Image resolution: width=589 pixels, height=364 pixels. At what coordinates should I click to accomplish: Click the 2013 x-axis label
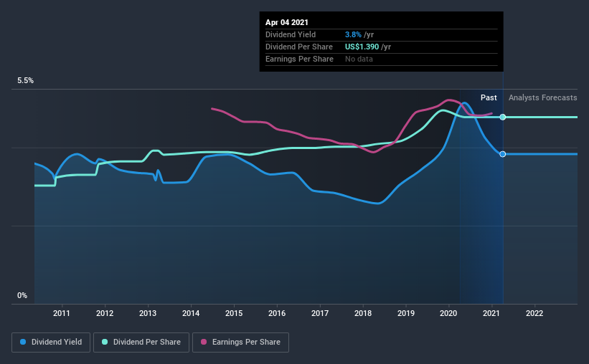pos(148,313)
